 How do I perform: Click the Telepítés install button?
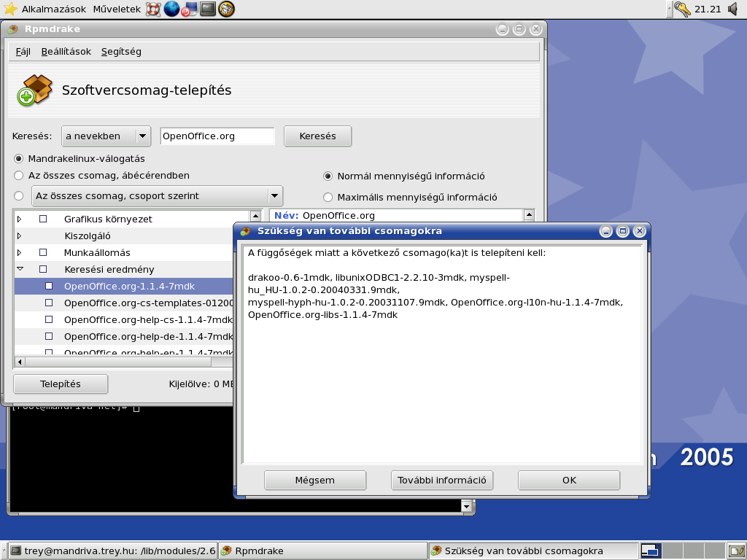tap(61, 384)
